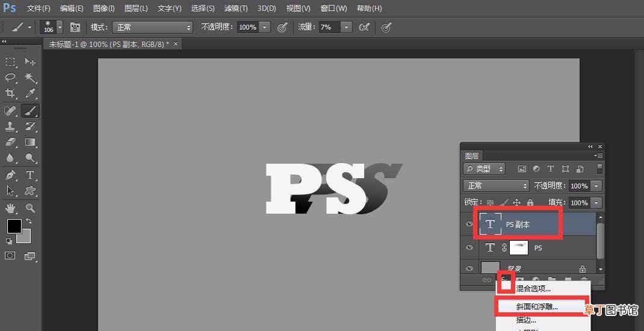Toggle Quick Mask mode
This screenshot has width=644, height=331.
[10, 256]
